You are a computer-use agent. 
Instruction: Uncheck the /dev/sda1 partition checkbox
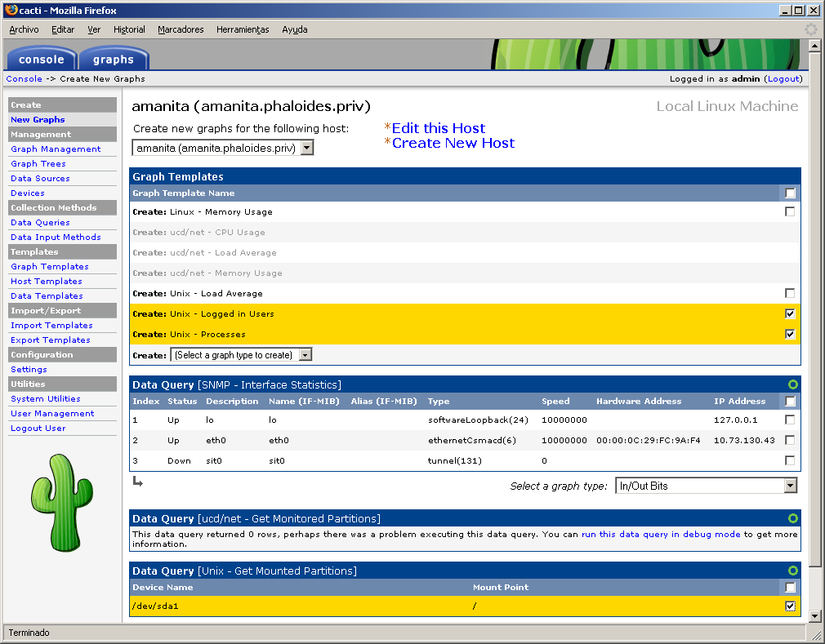[x=790, y=606]
